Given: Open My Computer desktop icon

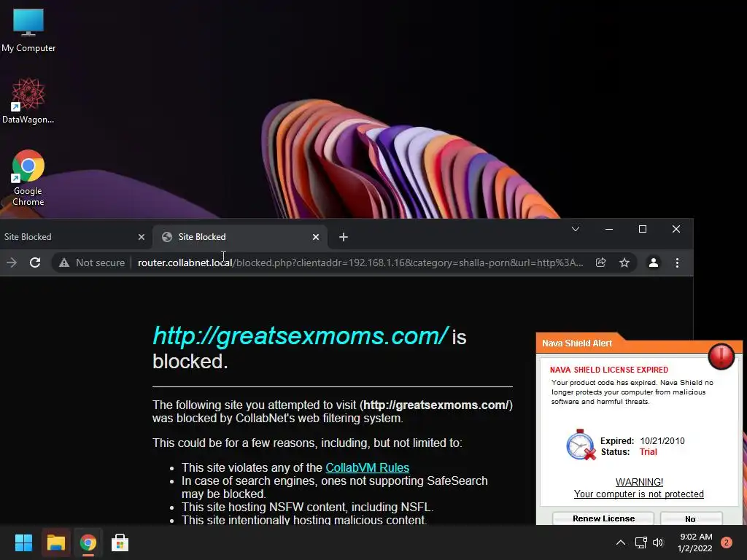Looking at the screenshot, I should (28, 30).
